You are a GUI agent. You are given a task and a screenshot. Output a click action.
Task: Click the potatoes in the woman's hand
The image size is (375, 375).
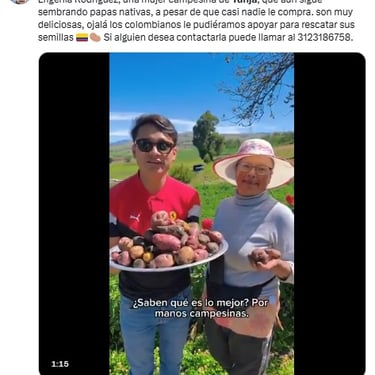(x=266, y=257)
